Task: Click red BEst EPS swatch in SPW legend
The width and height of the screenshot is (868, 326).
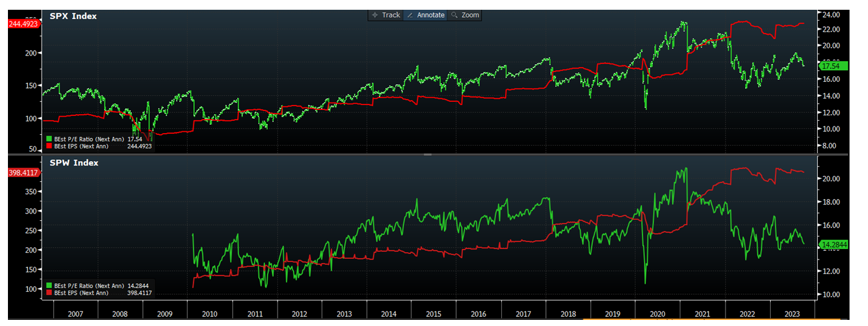Action: [49, 293]
